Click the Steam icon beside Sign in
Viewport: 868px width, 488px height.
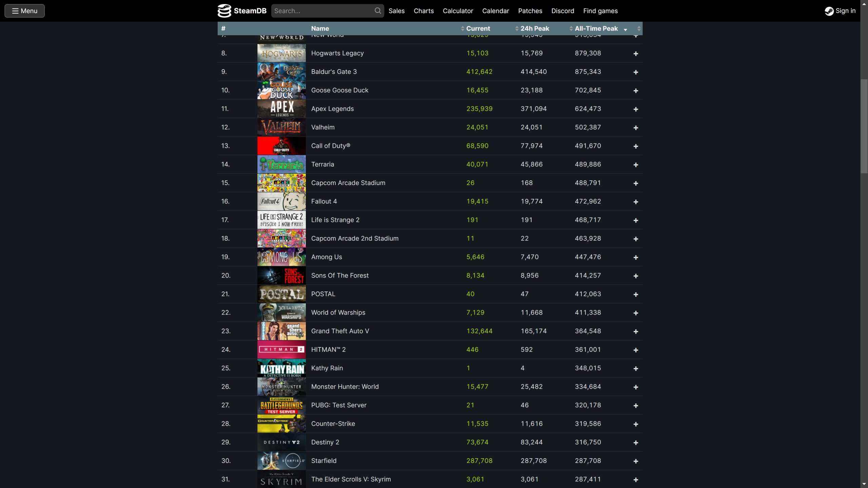coord(829,11)
